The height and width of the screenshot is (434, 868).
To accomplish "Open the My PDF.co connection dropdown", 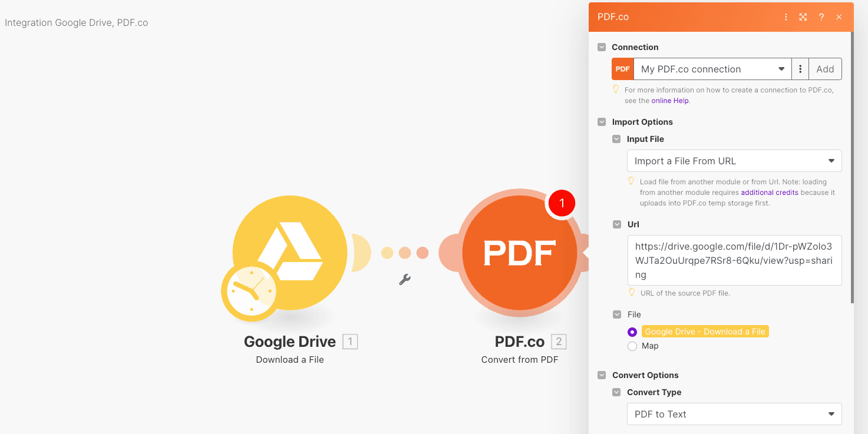I will pyautogui.click(x=712, y=69).
